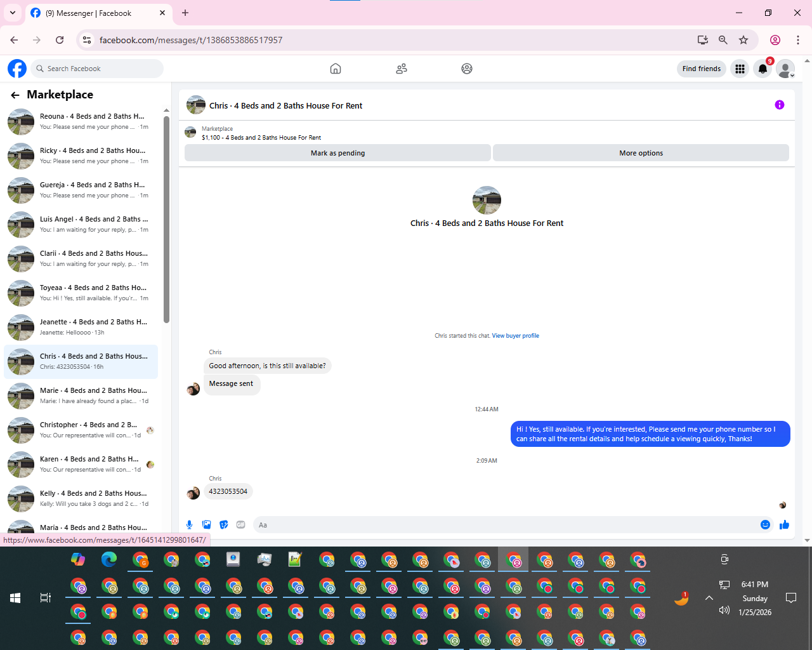Open the Guereja conversation
This screenshot has height=650, width=812.
click(81, 190)
